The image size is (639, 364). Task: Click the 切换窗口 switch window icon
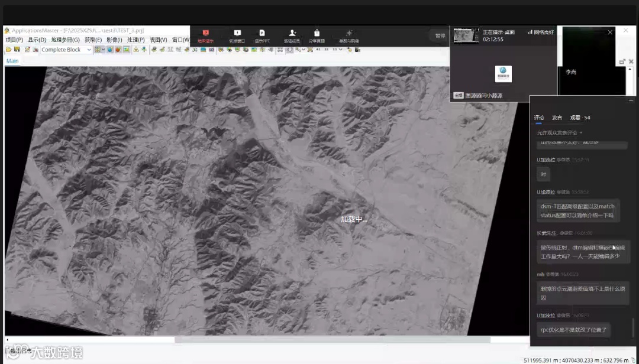[x=237, y=33]
